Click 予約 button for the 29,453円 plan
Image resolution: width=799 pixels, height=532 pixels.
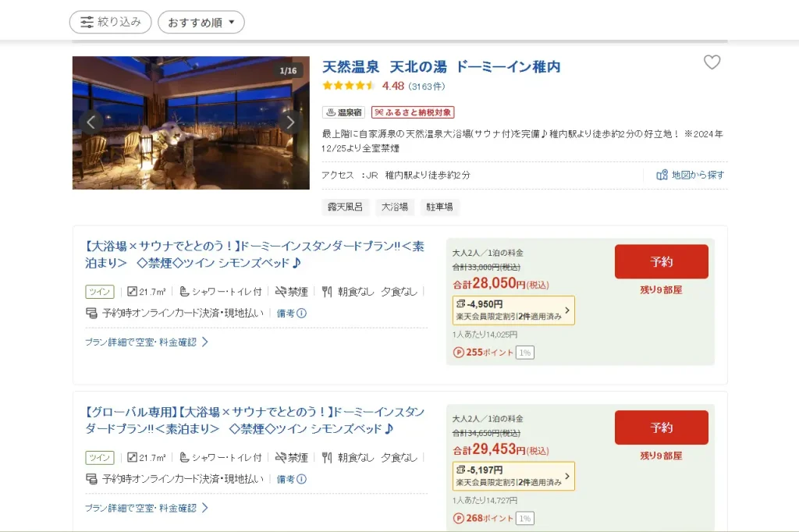pyautogui.click(x=662, y=427)
